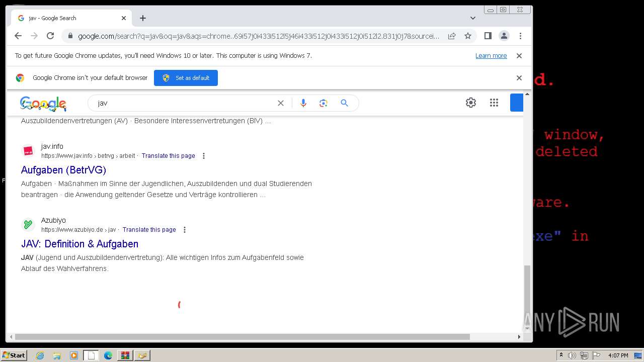This screenshot has width=644, height=362.
Task: Translate the Azubiyo result page
Action: coord(149,230)
